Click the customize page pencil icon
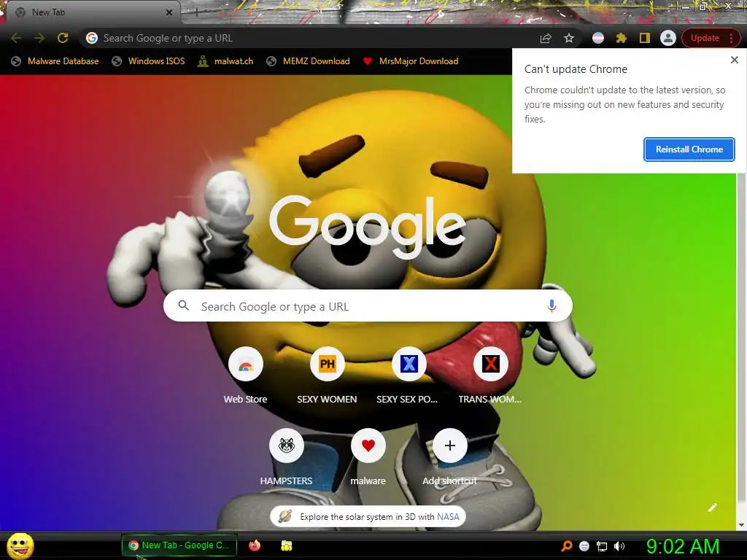The width and height of the screenshot is (747, 560). point(712,507)
